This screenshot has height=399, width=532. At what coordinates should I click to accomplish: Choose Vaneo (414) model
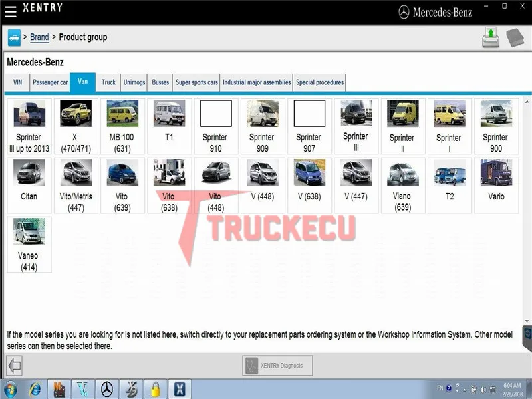click(29, 245)
